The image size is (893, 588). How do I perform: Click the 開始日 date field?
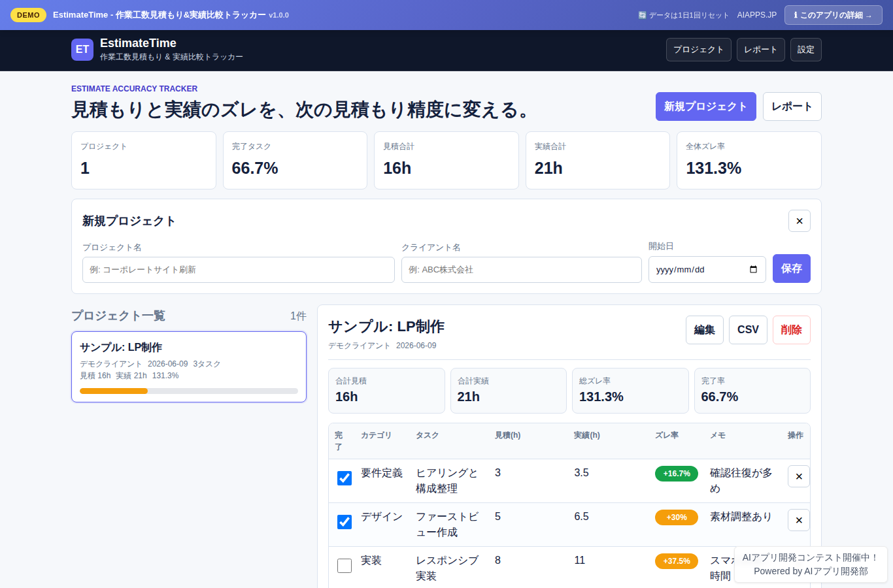707,269
